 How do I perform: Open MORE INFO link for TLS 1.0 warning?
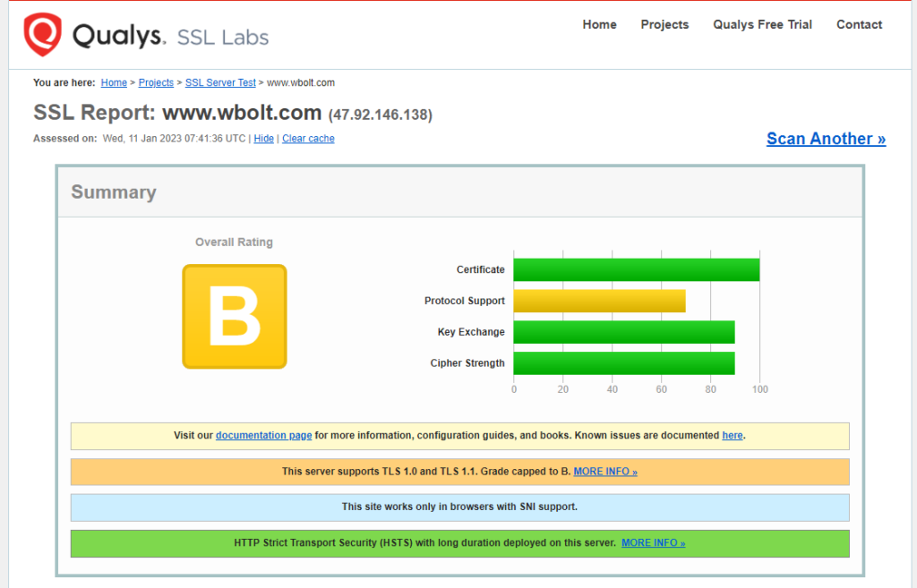(605, 471)
